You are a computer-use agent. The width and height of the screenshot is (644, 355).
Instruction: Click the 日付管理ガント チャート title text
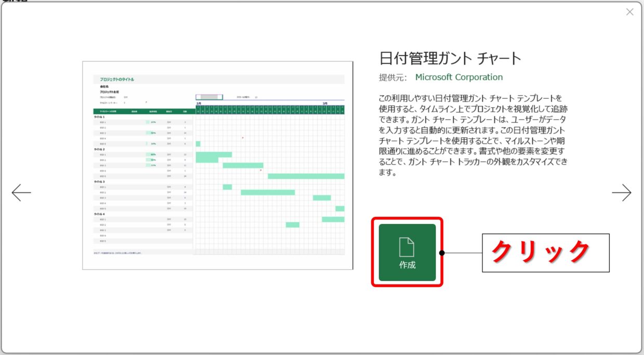tap(450, 58)
